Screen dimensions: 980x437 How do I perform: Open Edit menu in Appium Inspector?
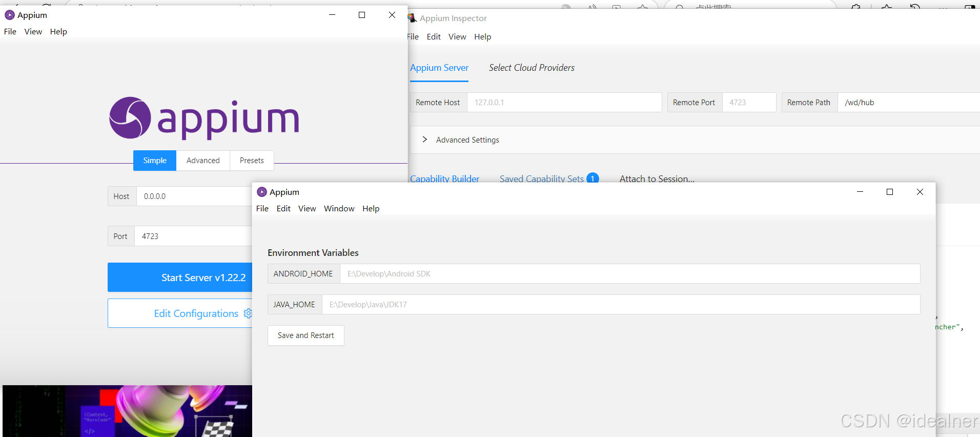pyautogui.click(x=434, y=37)
